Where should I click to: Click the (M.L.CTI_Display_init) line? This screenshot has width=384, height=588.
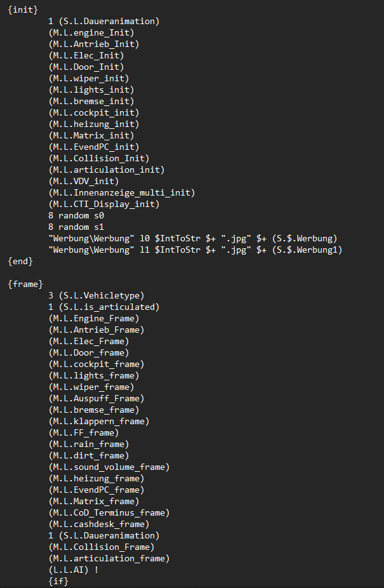pos(104,204)
